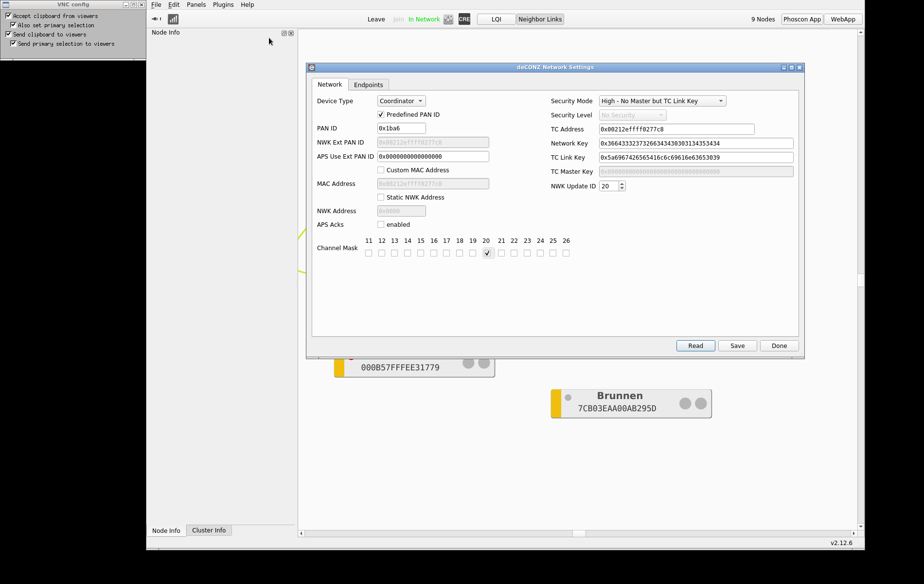The height and width of the screenshot is (584, 924).
Task: Click the device connection plug icon
Action: pos(157,19)
